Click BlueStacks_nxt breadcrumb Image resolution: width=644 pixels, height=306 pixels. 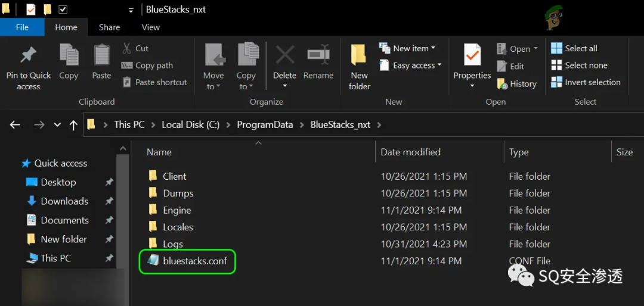click(x=340, y=124)
